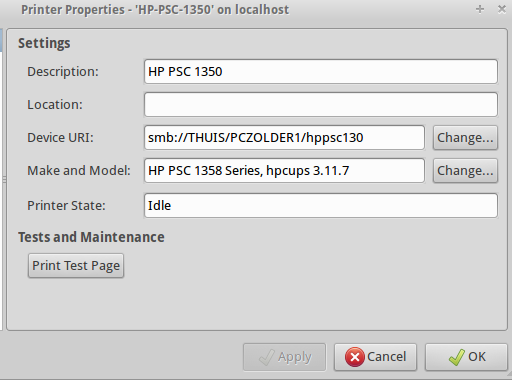
Task: Click the Printer State field showing Idle
Action: click(321, 205)
